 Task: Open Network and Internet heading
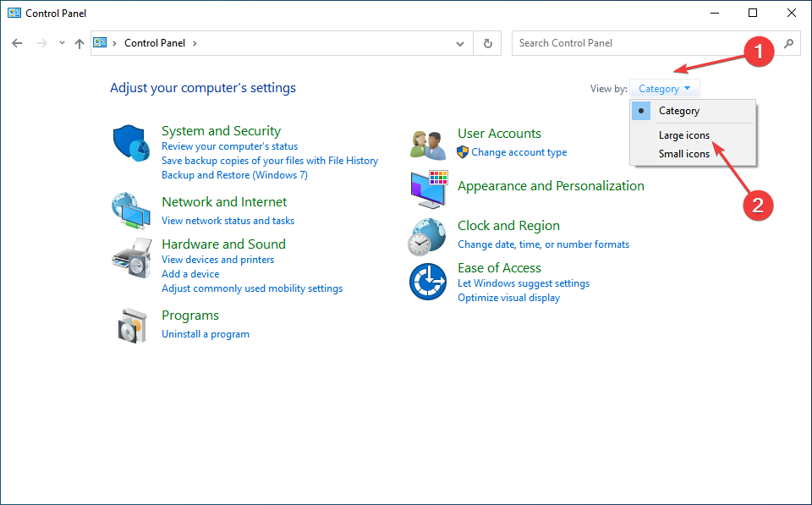(224, 202)
